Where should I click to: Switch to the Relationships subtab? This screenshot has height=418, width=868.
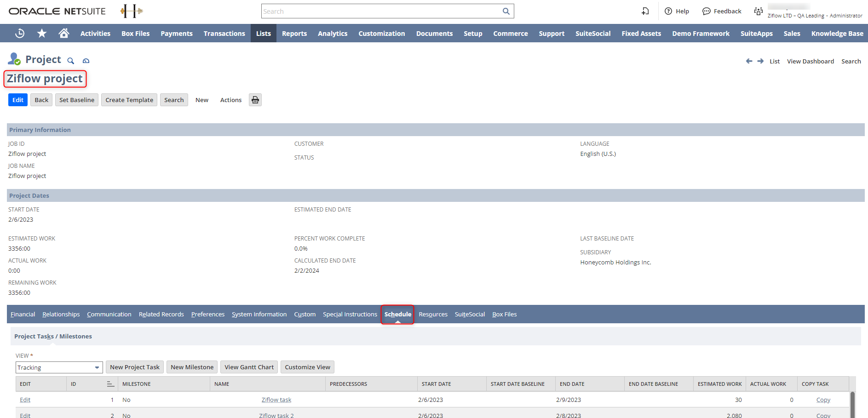pyautogui.click(x=61, y=314)
